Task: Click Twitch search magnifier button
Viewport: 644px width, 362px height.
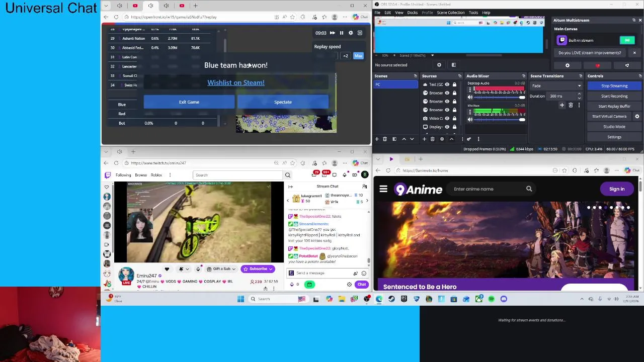Action: [x=288, y=175]
